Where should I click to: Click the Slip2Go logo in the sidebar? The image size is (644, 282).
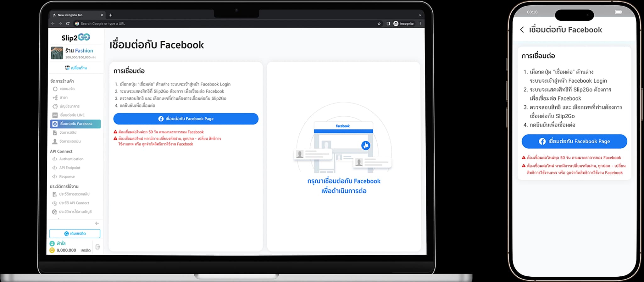(x=76, y=38)
